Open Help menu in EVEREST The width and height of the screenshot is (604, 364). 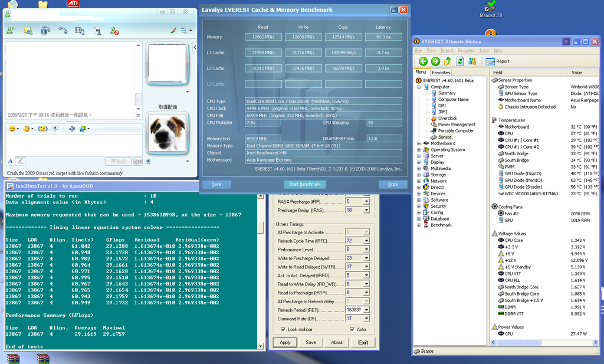(498, 51)
